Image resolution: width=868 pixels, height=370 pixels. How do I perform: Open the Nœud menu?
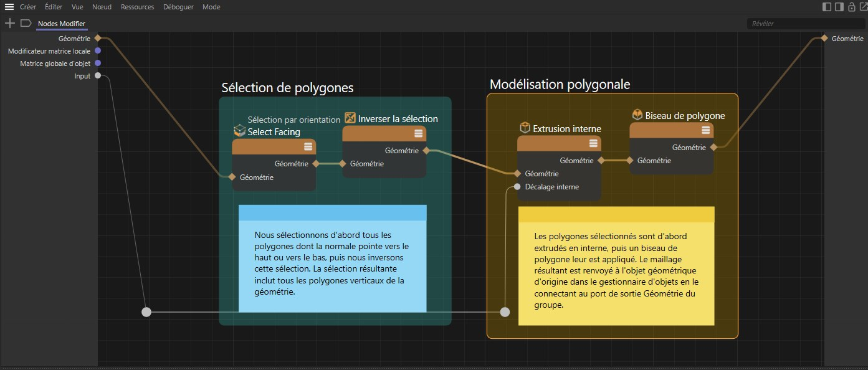pyautogui.click(x=102, y=7)
